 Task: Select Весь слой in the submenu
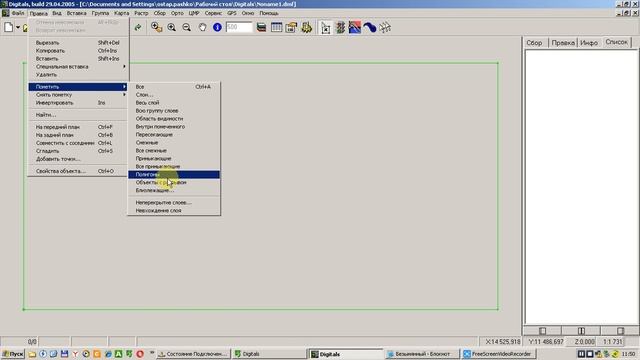point(174,103)
